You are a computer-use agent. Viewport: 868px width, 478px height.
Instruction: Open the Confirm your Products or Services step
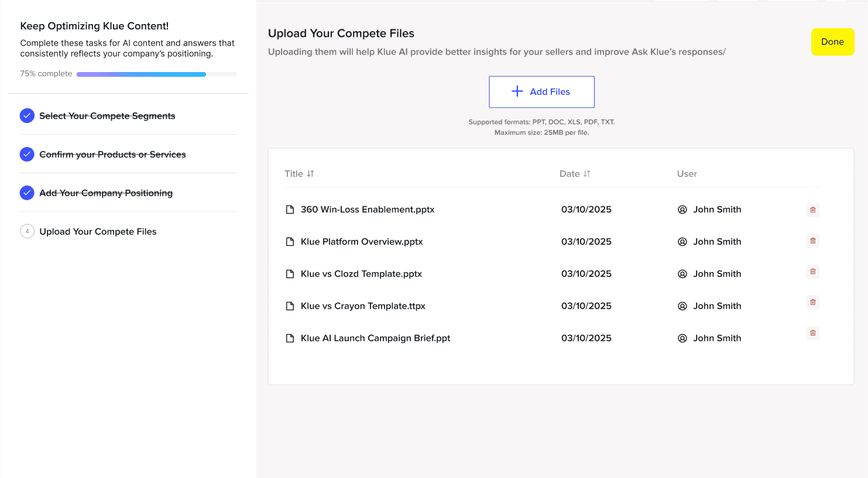pyautogui.click(x=112, y=155)
